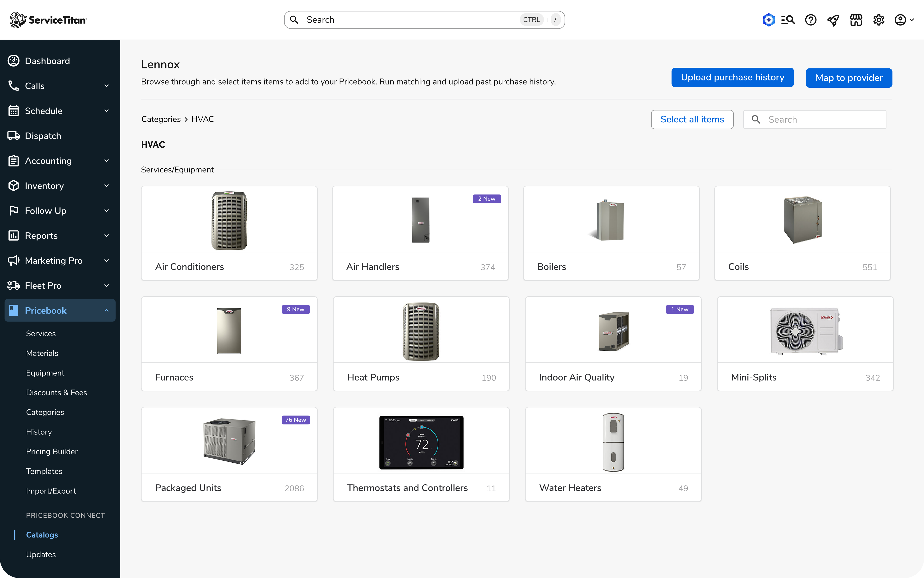The height and width of the screenshot is (578, 924).
Task: Click the Follow Up flag icon
Action: pos(14,211)
